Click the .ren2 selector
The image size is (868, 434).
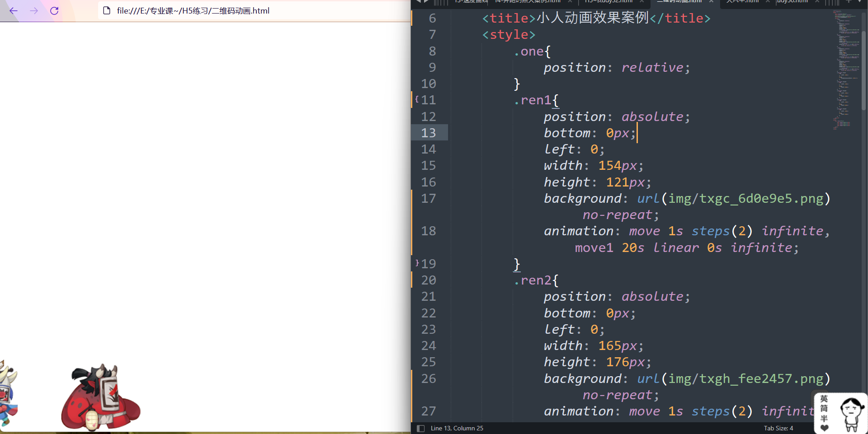pyautogui.click(x=532, y=280)
